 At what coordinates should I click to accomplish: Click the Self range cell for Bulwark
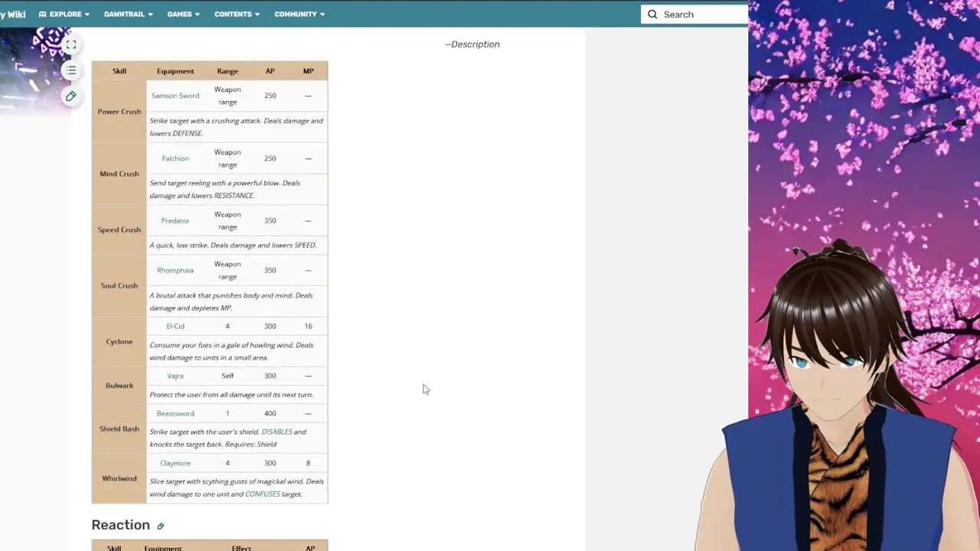[x=227, y=376]
